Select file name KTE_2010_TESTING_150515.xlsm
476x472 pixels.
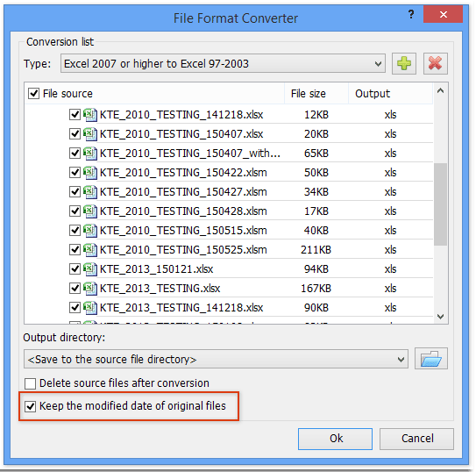(183, 231)
